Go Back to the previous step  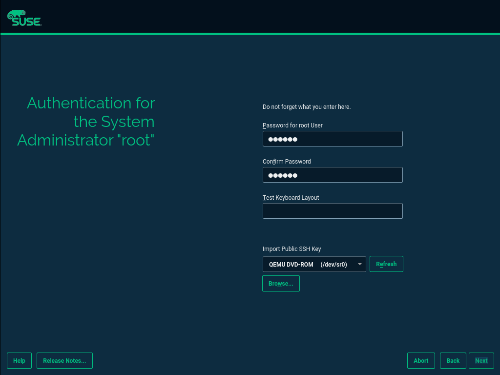(453, 361)
